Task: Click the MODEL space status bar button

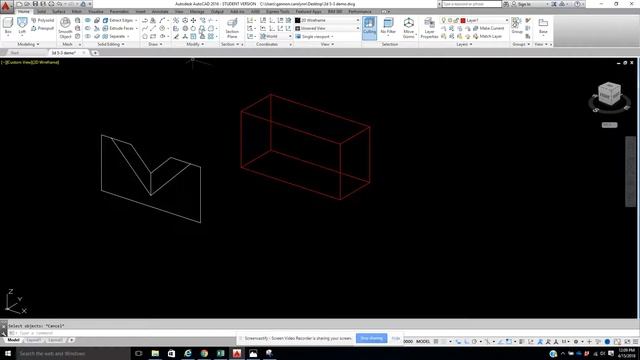Action: click(x=423, y=341)
